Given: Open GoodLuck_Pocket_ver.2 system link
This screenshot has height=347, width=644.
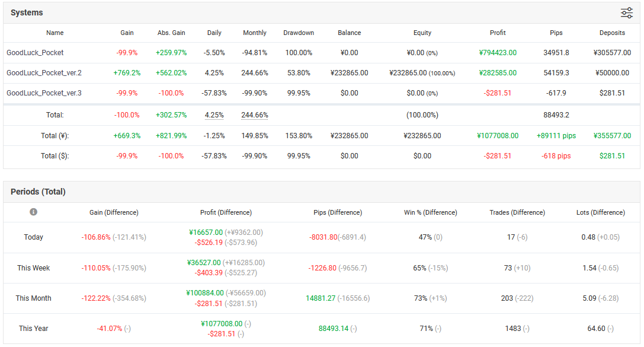Looking at the screenshot, I should 44,73.
